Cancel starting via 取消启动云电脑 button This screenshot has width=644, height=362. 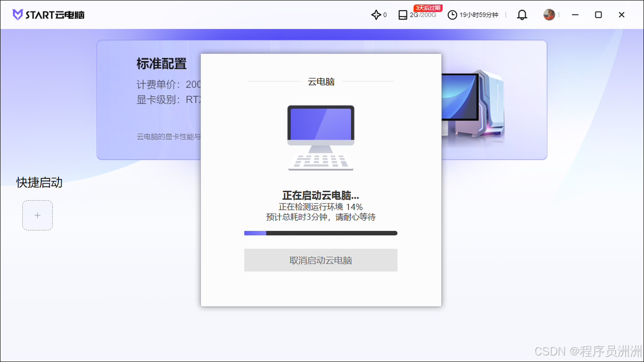pos(320,260)
